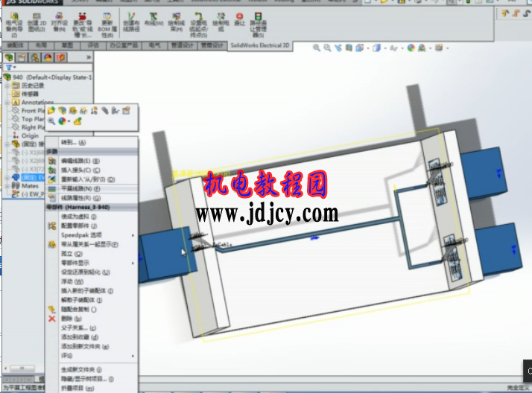The height and width of the screenshot is (393, 532).
Task: Switch to the 装配体 tab
Action: click(x=15, y=45)
